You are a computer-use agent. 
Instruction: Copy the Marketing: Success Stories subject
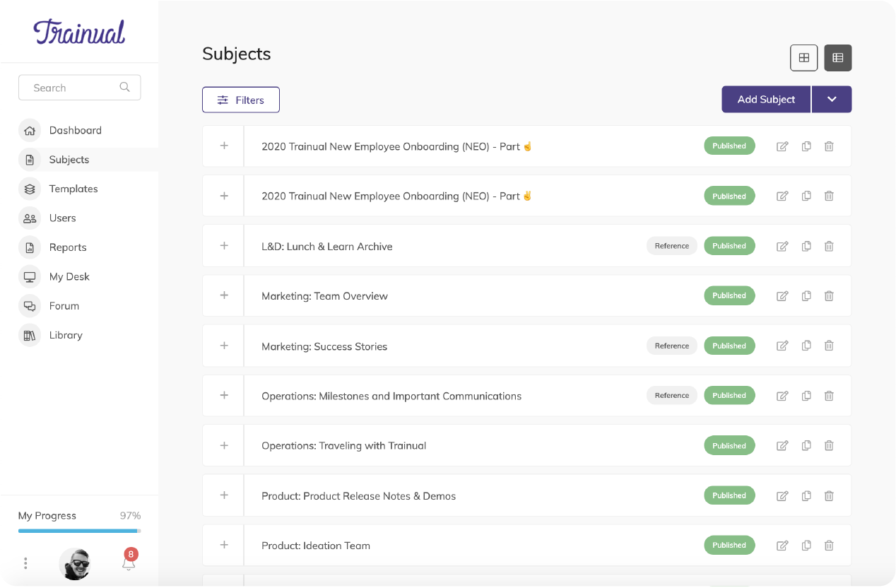tap(806, 346)
